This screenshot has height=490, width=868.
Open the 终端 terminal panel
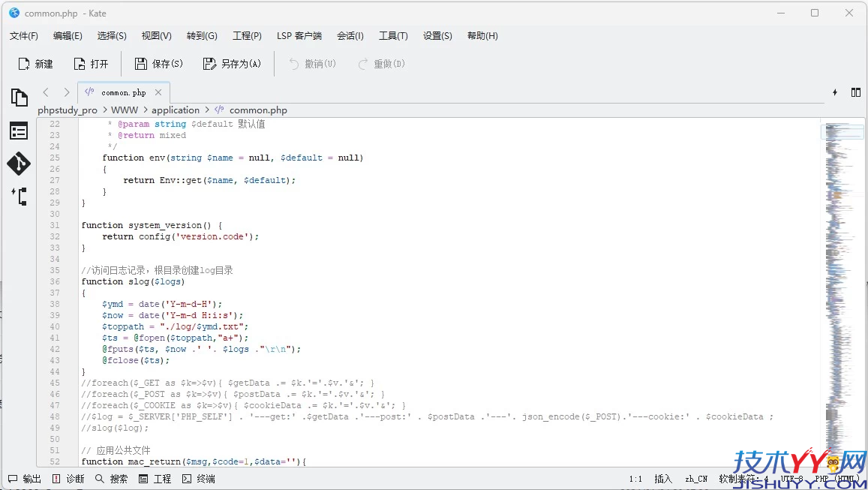click(195, 478)
